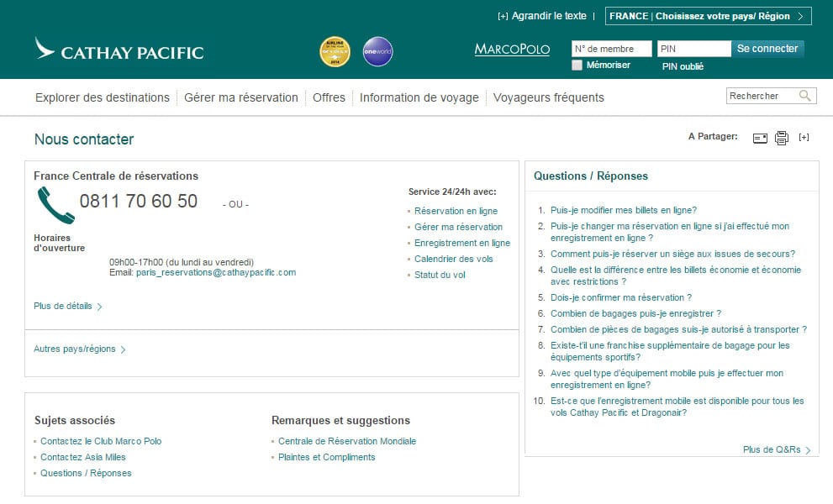Open FRANCE country/region selector
Image resolution: width=833 pixels, height=504 pixels.
708,16
